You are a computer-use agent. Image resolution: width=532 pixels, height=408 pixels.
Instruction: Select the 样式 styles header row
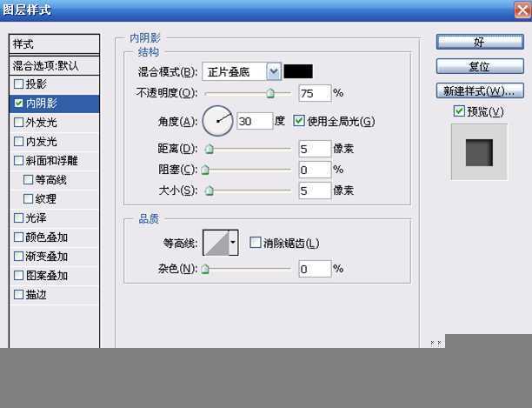pyautogui.click(x=54, y=44)
